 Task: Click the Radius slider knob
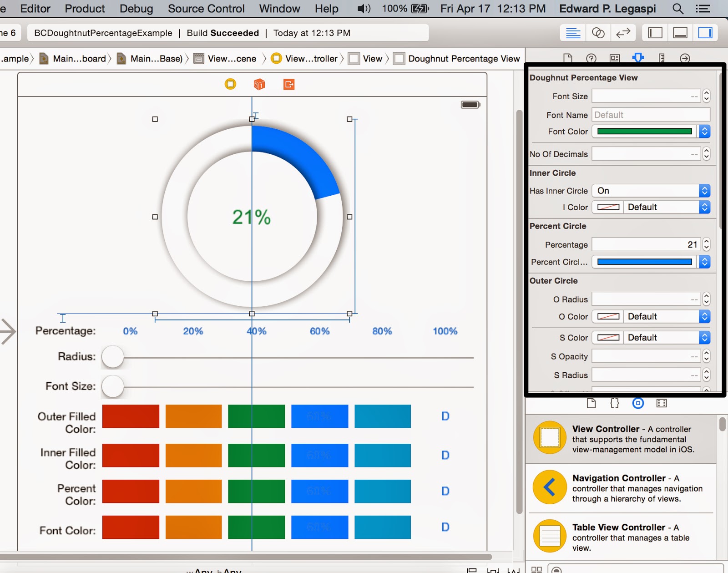[x=113, y=357]
